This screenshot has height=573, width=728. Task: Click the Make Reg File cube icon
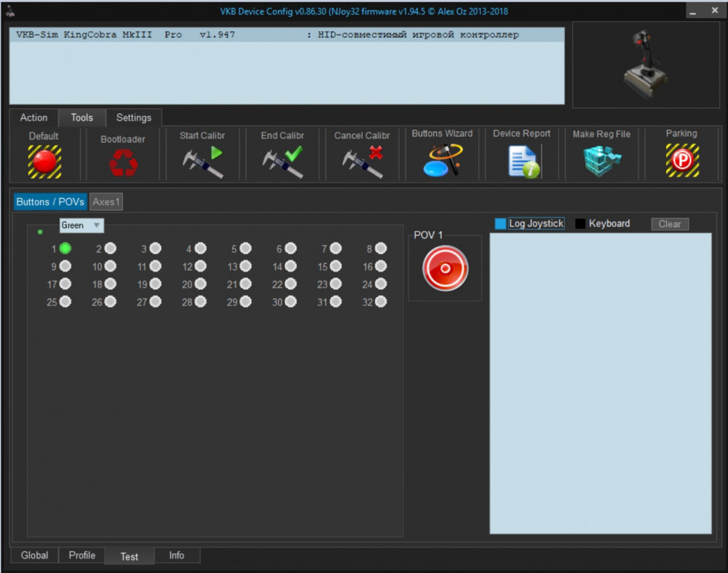[x=602, y=161]
